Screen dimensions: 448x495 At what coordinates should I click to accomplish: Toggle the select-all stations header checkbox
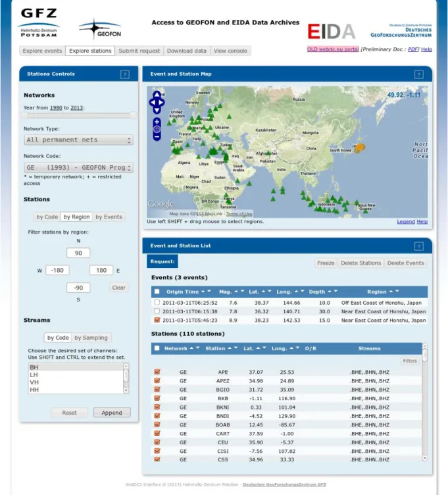pyautogui.click(x=157, y=348)
